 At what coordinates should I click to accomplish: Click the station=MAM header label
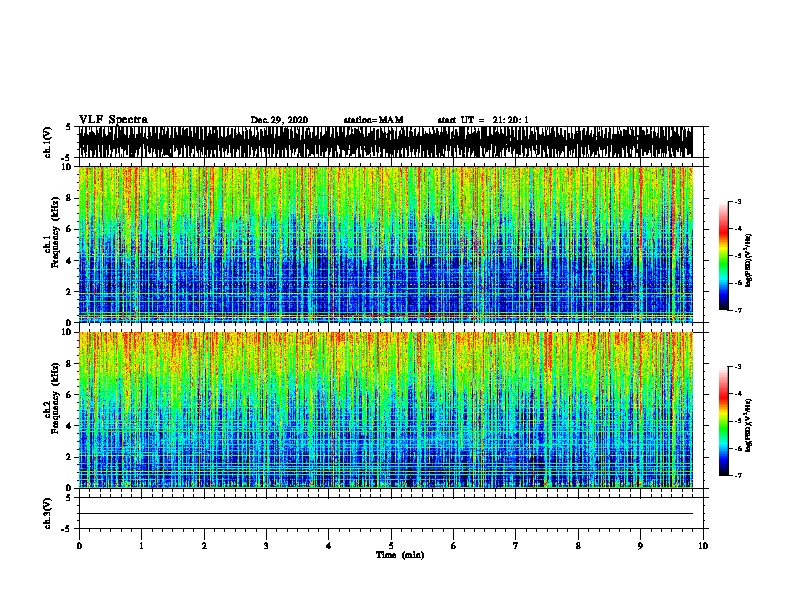373,120
